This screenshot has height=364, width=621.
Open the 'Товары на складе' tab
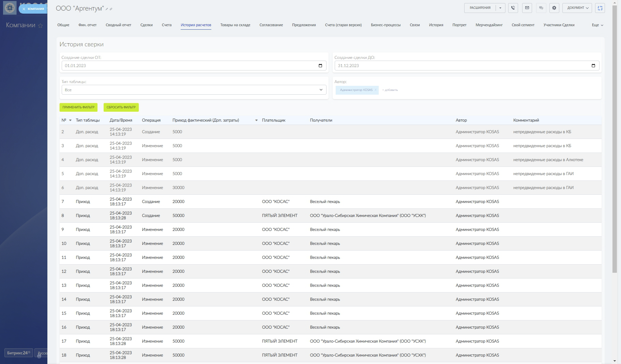[235, 25]
